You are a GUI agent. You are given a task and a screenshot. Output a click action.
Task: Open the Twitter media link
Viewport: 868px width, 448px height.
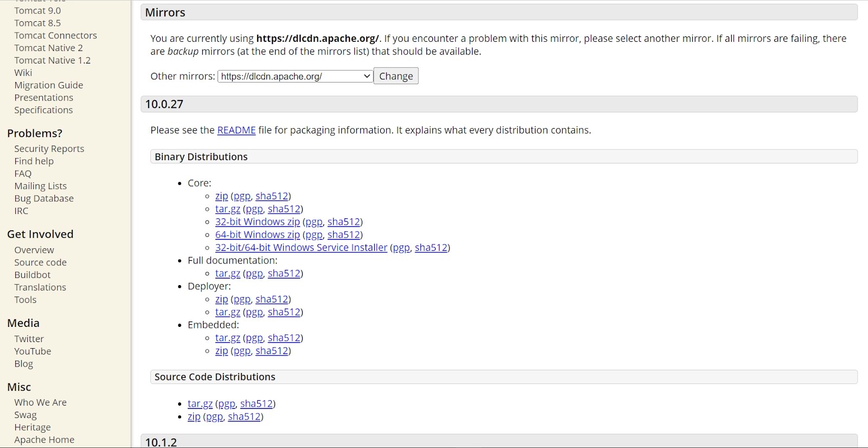click(29, 339)
